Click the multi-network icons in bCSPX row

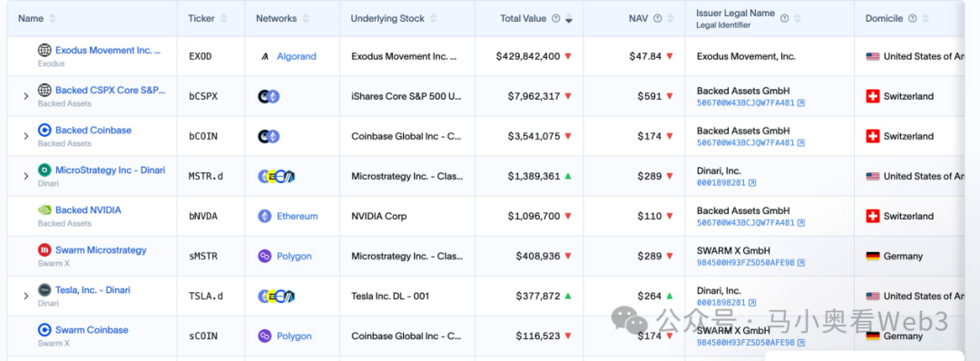(x=269, y=96)
